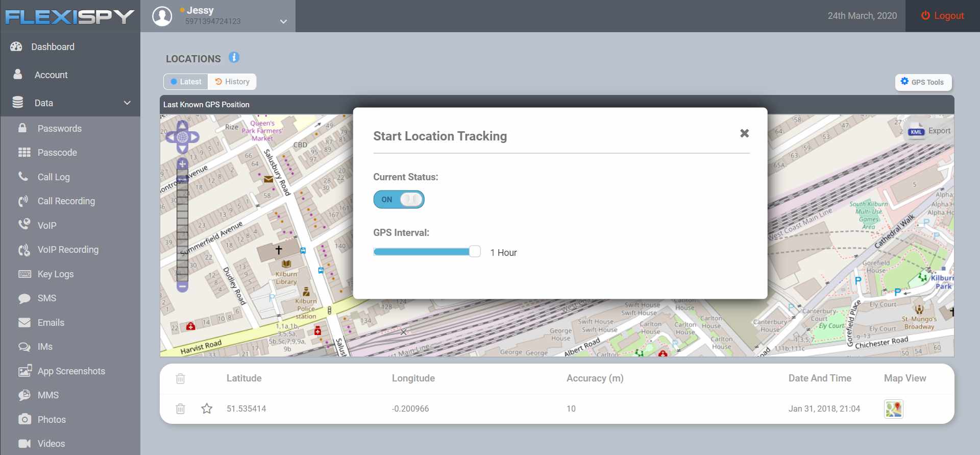980x455 pixels.
Task: Click the IMs chat bubbles icon
Action: coord(24,347)
